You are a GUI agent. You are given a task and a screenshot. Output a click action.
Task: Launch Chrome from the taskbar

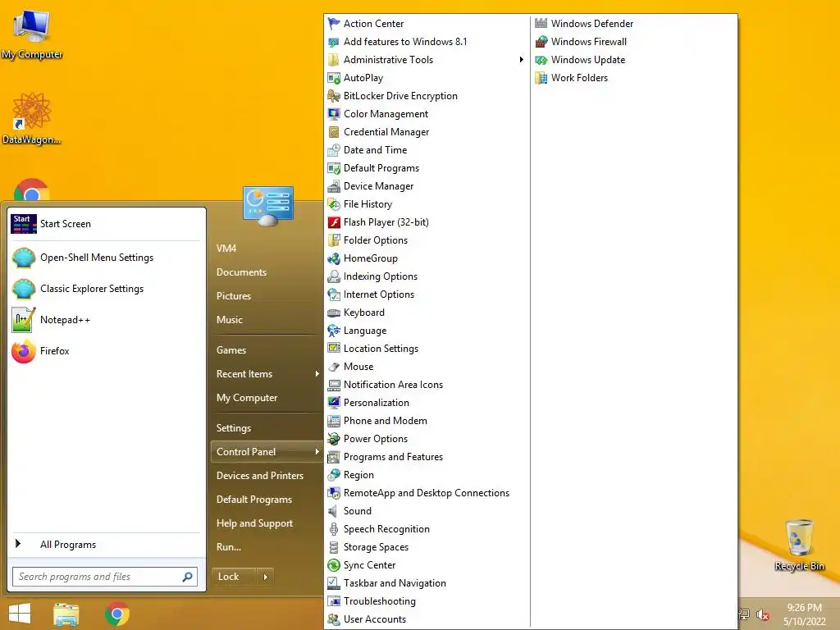(x=117, y=614)
